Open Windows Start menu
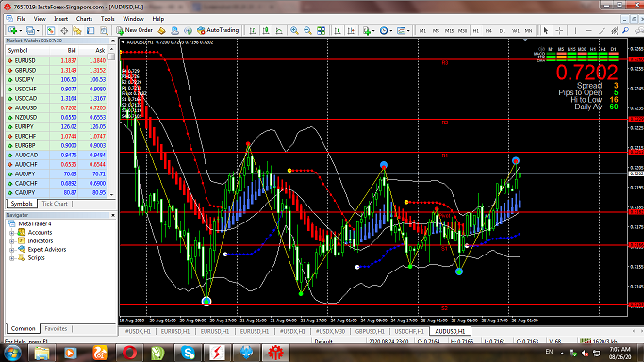 coord(12,353)
